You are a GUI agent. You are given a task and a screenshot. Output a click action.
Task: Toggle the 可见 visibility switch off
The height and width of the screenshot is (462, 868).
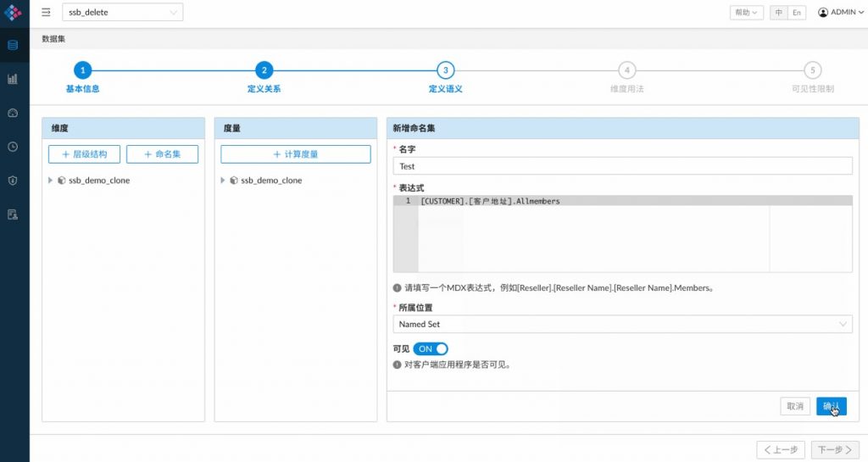(431, 348)
